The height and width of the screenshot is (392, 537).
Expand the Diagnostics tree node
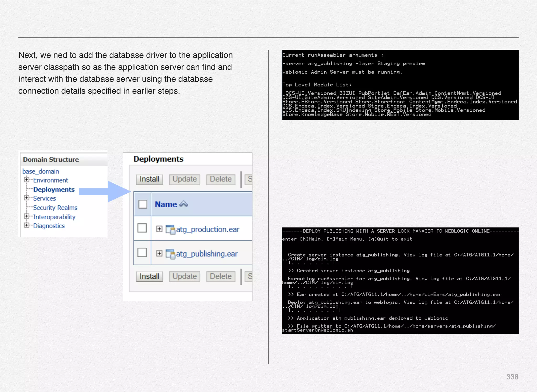click(26, 225)
